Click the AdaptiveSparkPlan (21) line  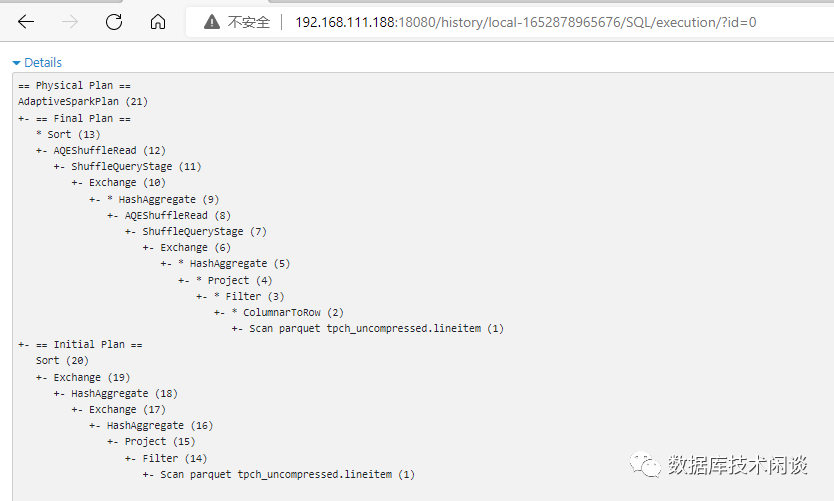(x=83, y=101)
